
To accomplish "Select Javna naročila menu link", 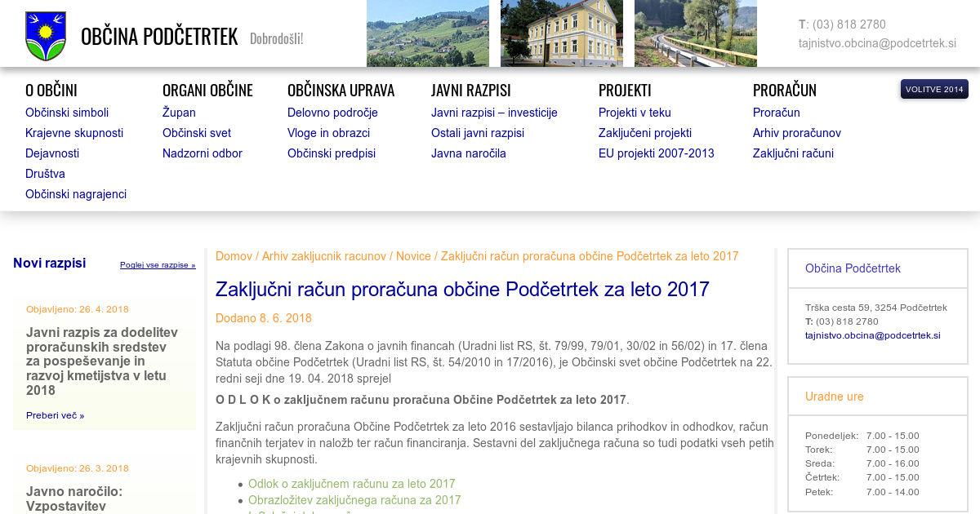I will tap(469, 153).
